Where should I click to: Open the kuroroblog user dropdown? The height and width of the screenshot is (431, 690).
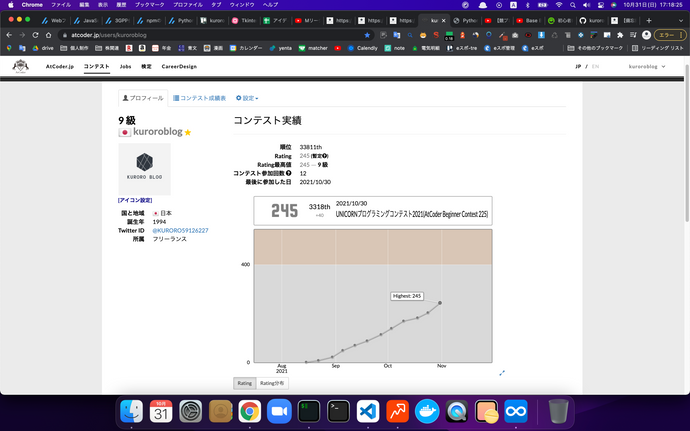coord(647,66)
